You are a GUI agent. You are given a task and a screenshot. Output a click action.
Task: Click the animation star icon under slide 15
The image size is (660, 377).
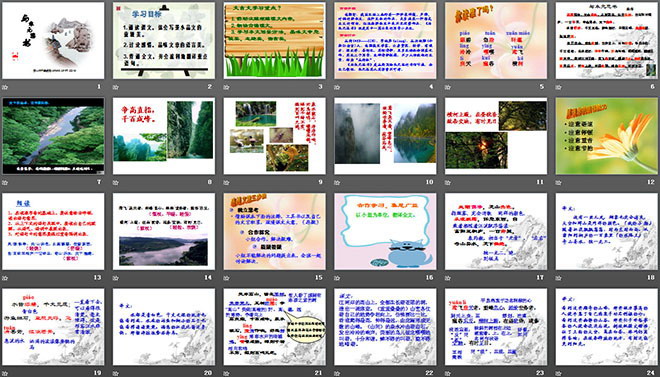point(226,278)
